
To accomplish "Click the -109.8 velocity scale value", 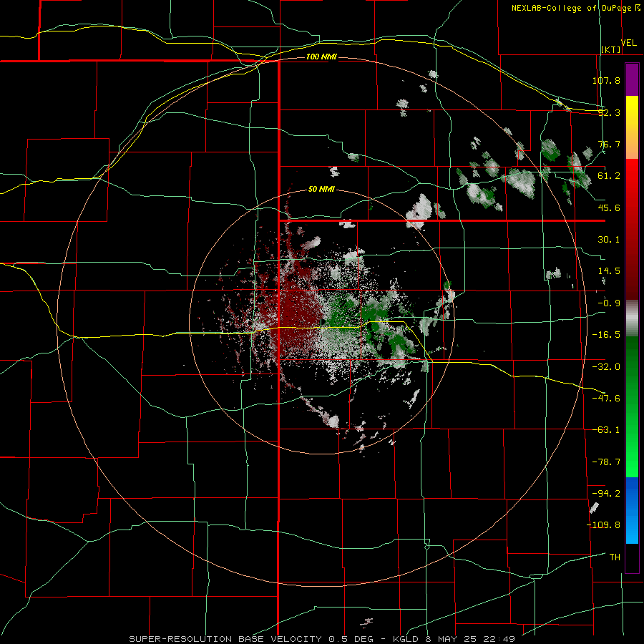I will (603, 525).
